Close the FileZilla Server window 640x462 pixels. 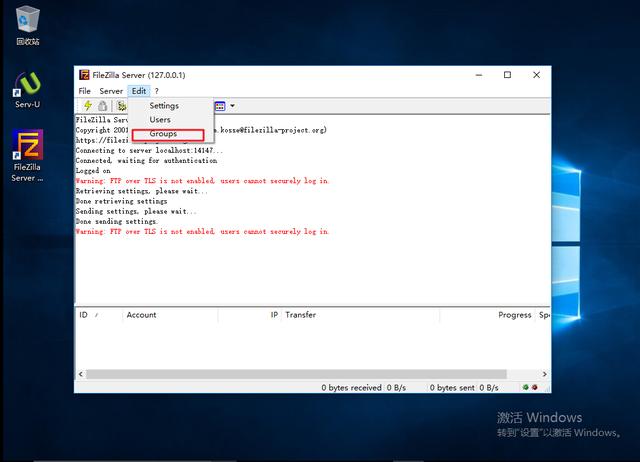(x=536, y=75)
